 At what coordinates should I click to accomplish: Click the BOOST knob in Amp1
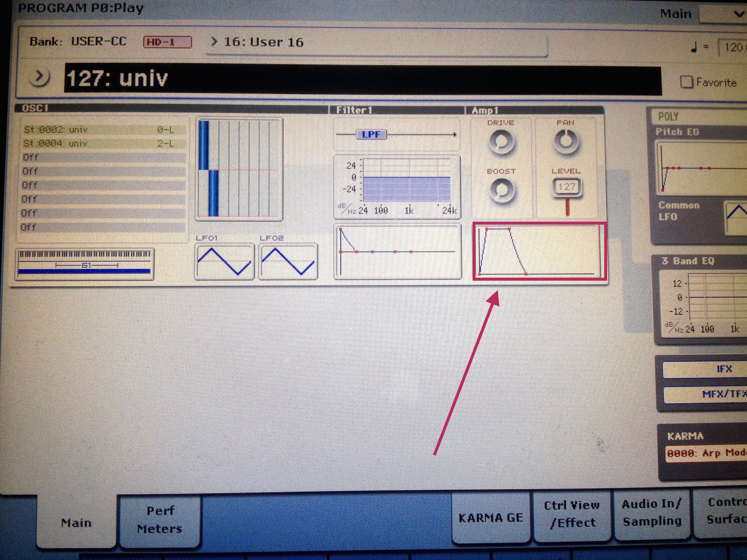(502, 191)
